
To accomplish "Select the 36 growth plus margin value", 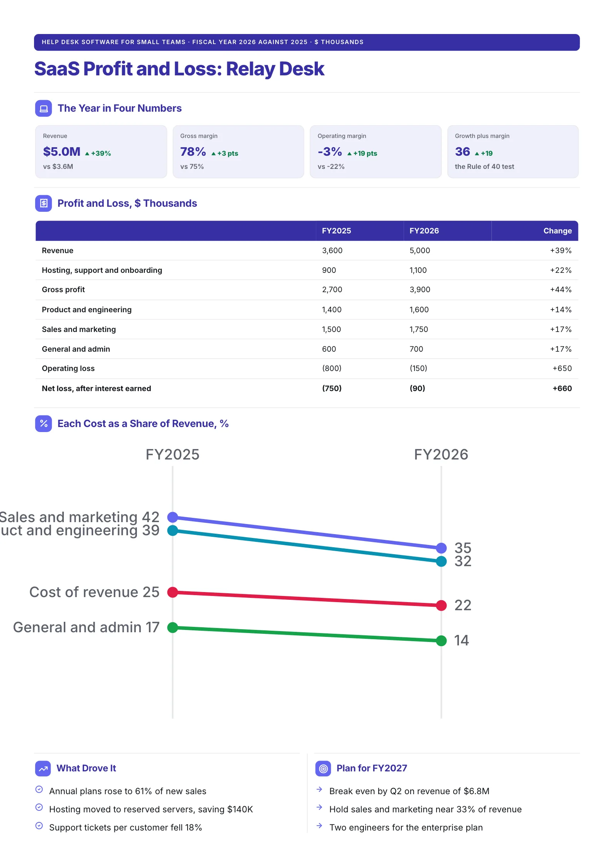I will tap(462, 151).
